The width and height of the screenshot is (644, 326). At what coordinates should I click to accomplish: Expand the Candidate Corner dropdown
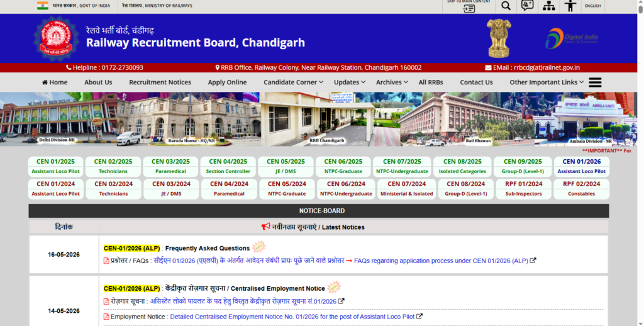tap(293, 82)
